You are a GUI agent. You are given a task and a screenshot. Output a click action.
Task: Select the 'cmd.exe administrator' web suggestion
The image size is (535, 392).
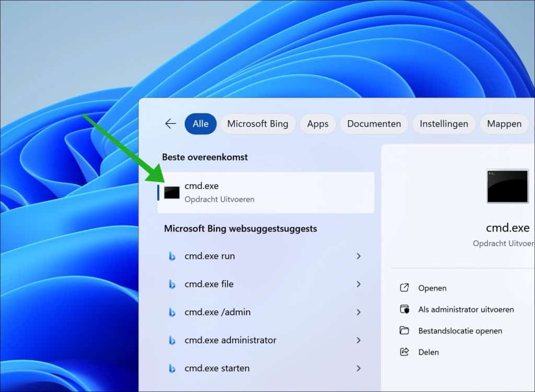pos(265,340)
